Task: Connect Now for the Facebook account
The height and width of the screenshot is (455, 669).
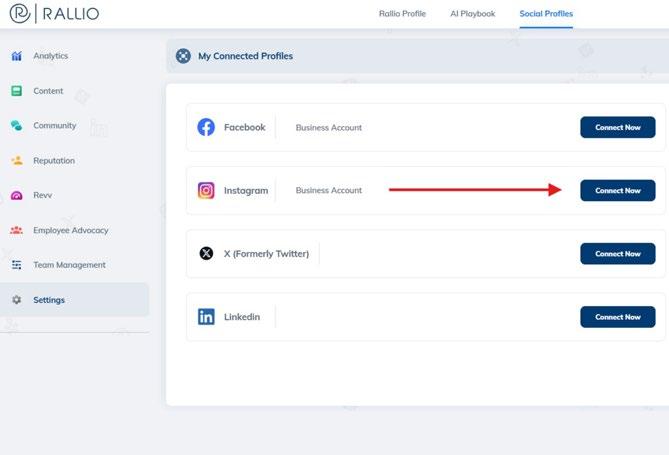Action: point(617,127)
